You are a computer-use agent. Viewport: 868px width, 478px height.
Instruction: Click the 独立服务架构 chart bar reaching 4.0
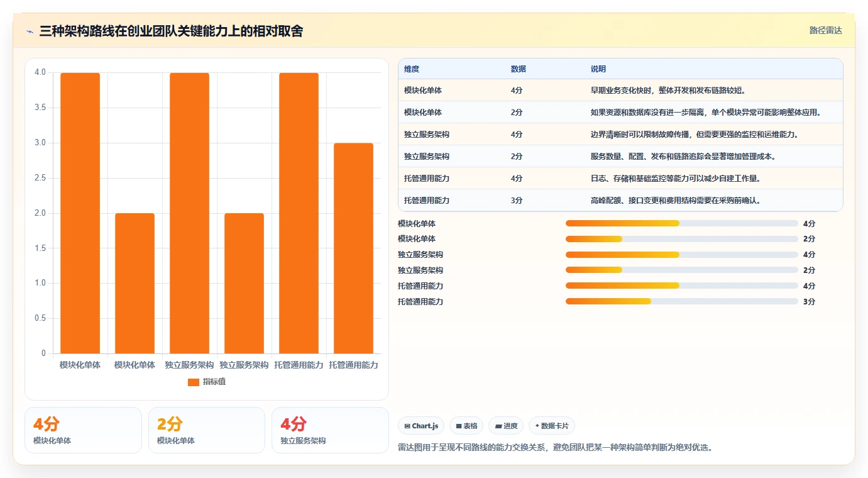pyautogui.click(x=189, y=213)
